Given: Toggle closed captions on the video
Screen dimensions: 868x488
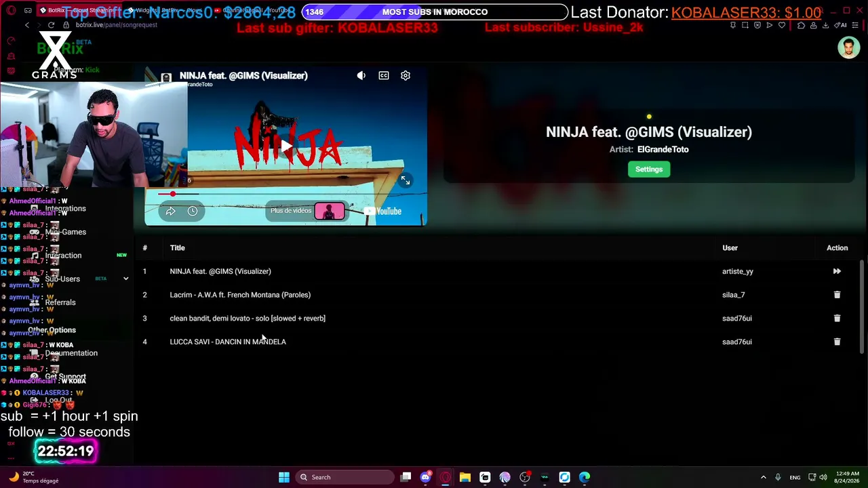Looking at the screenshot, I should (x=384, y=75).
